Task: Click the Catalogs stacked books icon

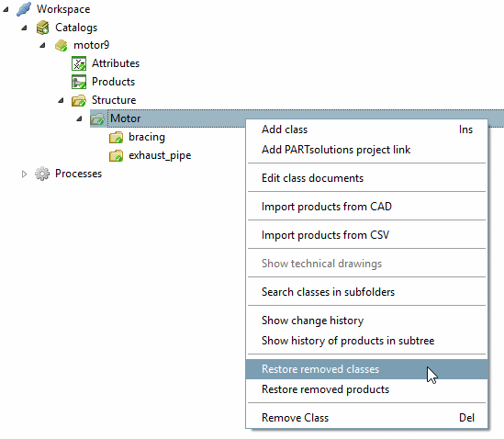Action: [42, 28]
